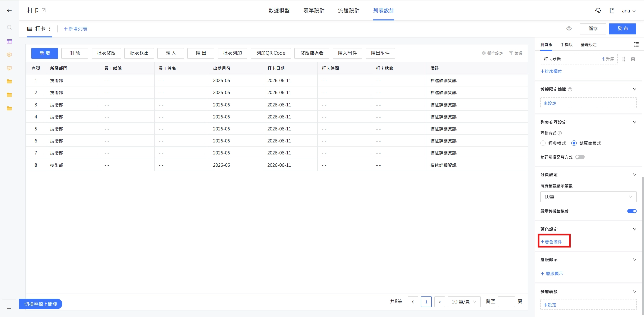The width and height of the screenshot is (644, 317).
Task: Switch to 流程設計 tab
Action: point(349,10)
